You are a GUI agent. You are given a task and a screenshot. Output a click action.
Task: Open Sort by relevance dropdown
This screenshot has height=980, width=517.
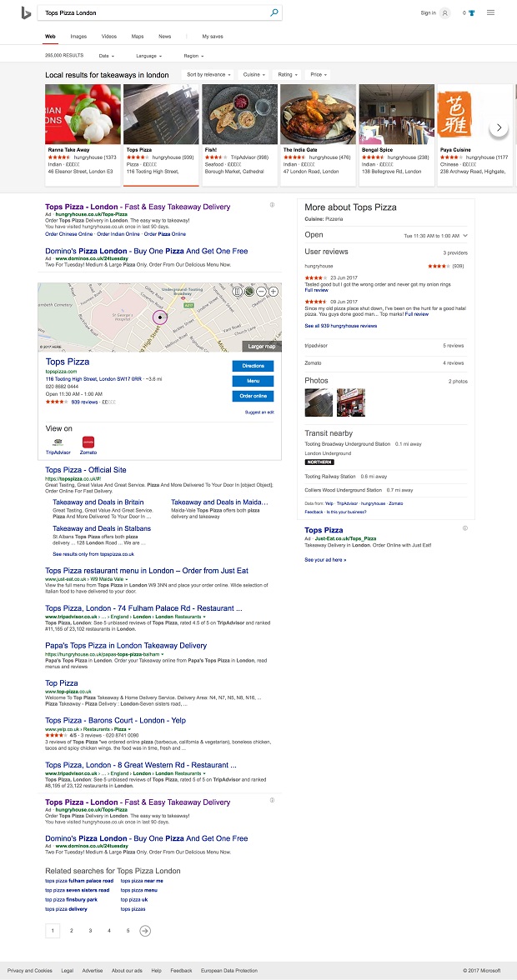pyautogui.click(x=208, y=74)
